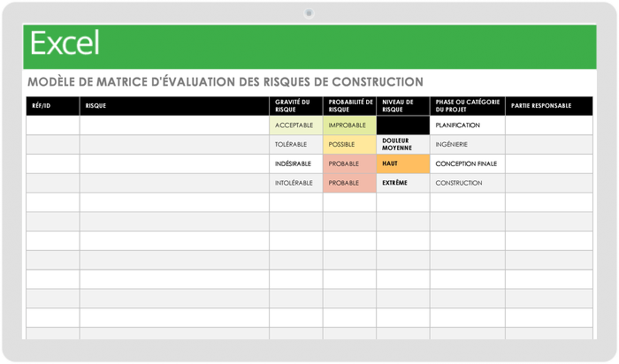Click the orange HAUT risk level cell
Screen dimensions: 619x364
click(x=403, y=163)
